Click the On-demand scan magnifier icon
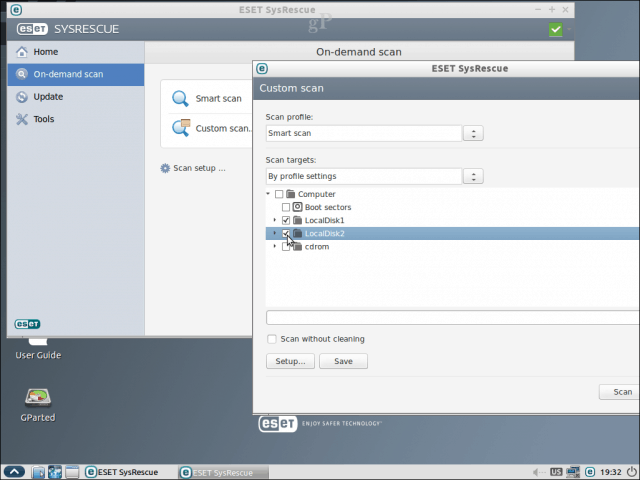 coord(22,74)
